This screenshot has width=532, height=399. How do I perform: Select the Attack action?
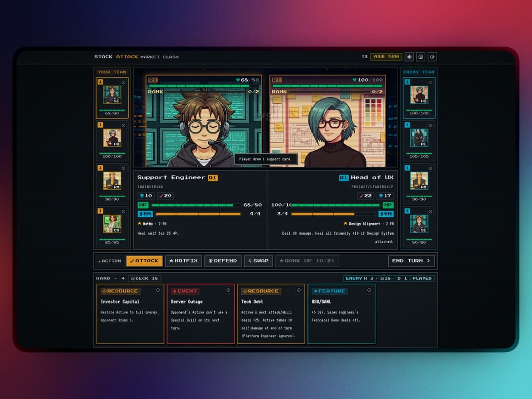click(144, 261)
